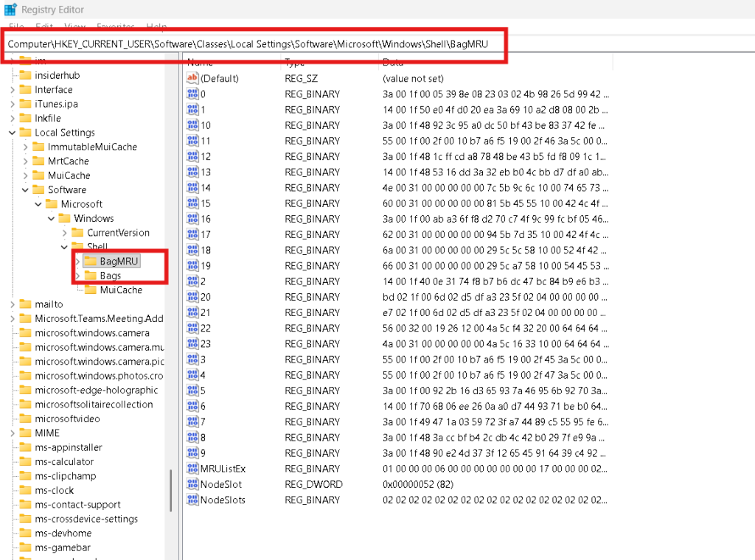Open the File menu
The image size is (755, 560).
(x=16, y=27)
